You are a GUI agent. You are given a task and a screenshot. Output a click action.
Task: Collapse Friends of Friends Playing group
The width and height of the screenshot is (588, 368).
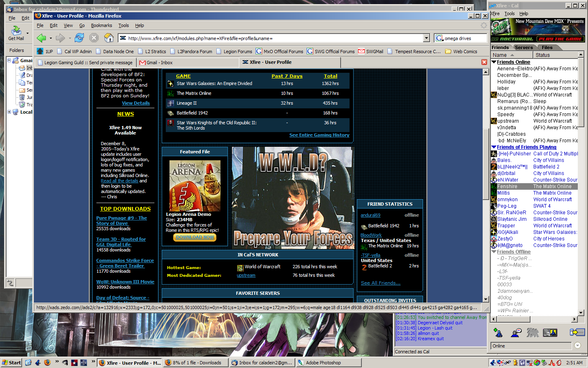pyautogui.click(x=494, y=147)
